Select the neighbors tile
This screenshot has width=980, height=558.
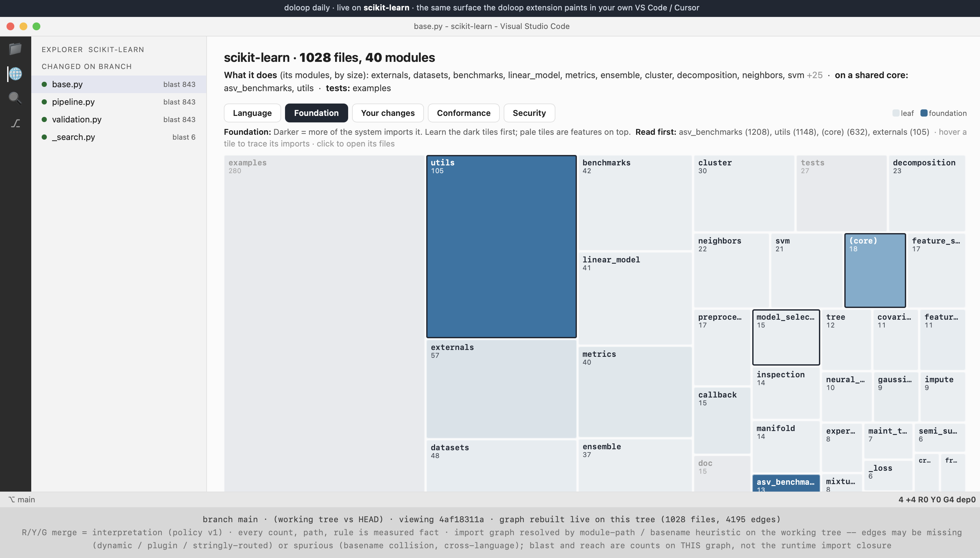pyautogui.click(x=731, y=271)
